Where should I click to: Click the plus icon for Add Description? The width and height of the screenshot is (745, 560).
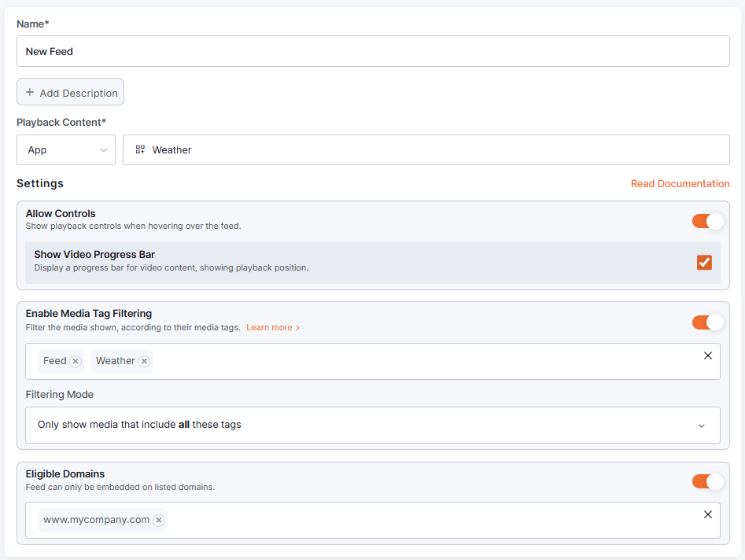[x=30, y=92]
